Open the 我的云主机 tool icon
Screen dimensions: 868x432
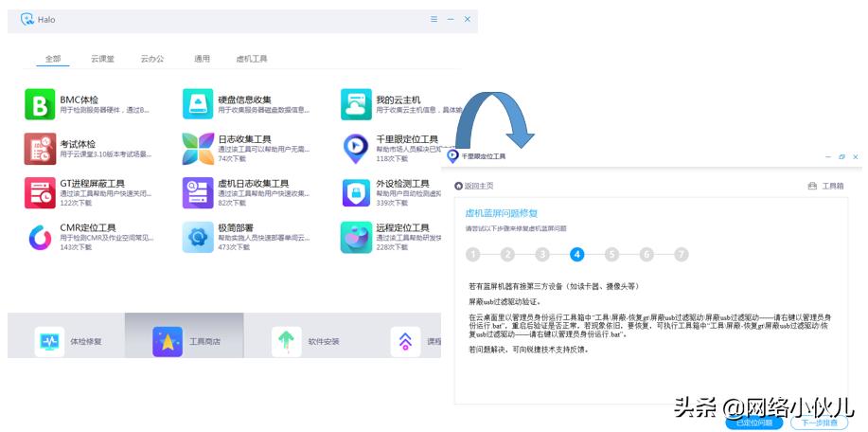pos(356,104)
